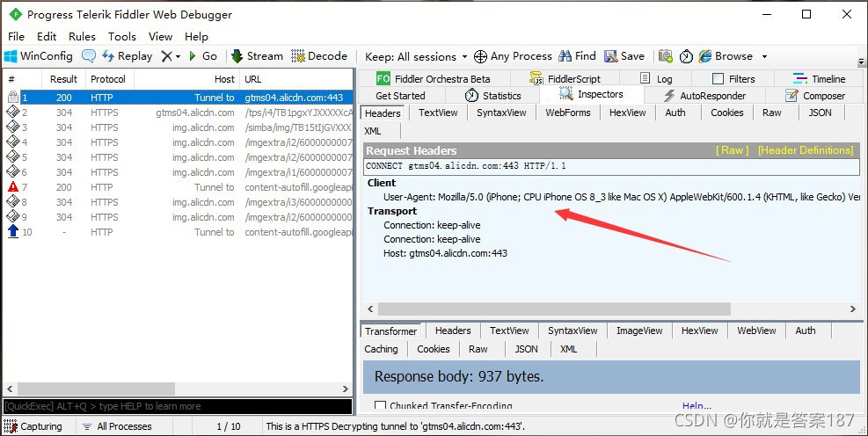This screenshot has width=868, height=436.
Task: Click the Header Definitions link
Action: 806,150
